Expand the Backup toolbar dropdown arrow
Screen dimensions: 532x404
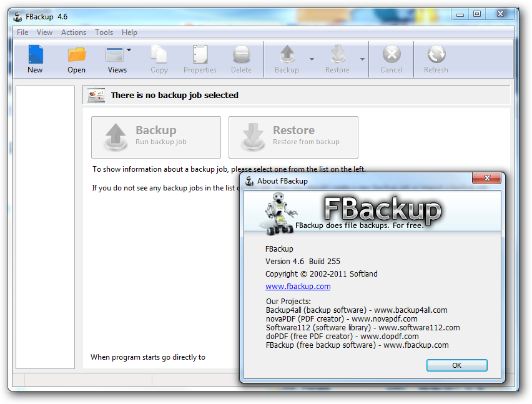[312, 59]
